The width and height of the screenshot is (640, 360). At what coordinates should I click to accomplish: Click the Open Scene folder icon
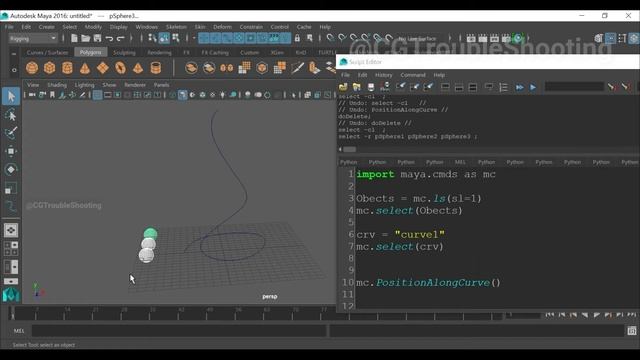(x=85, y=38)
